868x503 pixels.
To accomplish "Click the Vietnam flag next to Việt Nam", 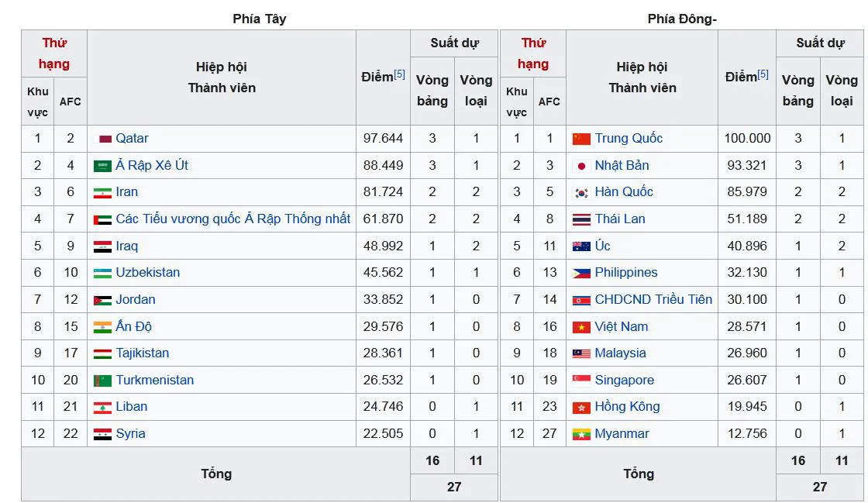I will pos(581,328).
